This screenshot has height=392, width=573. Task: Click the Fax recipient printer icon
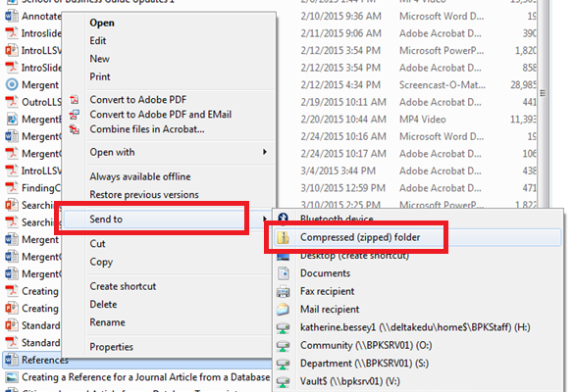[283, 291]
